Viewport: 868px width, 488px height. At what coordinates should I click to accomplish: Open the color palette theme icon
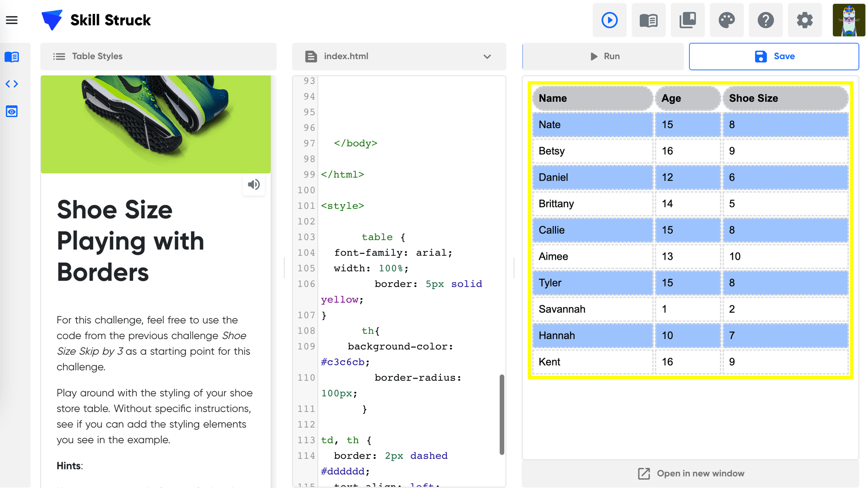click(727, 20)
